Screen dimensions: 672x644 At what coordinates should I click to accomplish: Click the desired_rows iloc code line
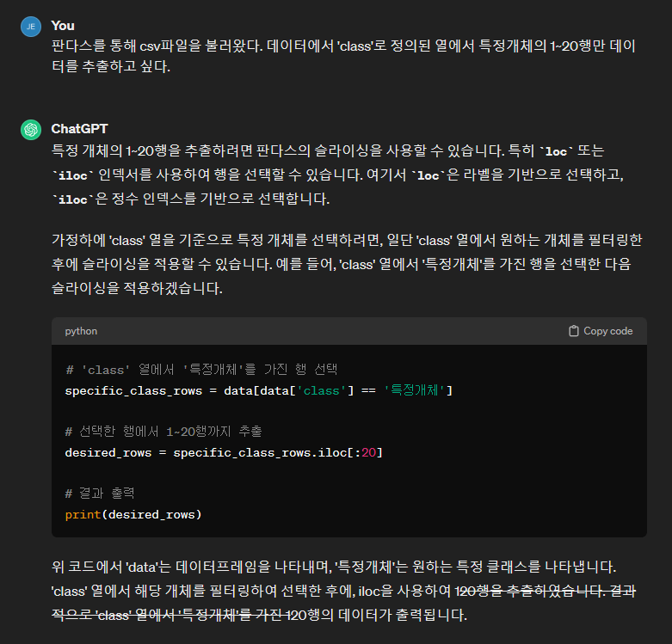tap(224, 452)
